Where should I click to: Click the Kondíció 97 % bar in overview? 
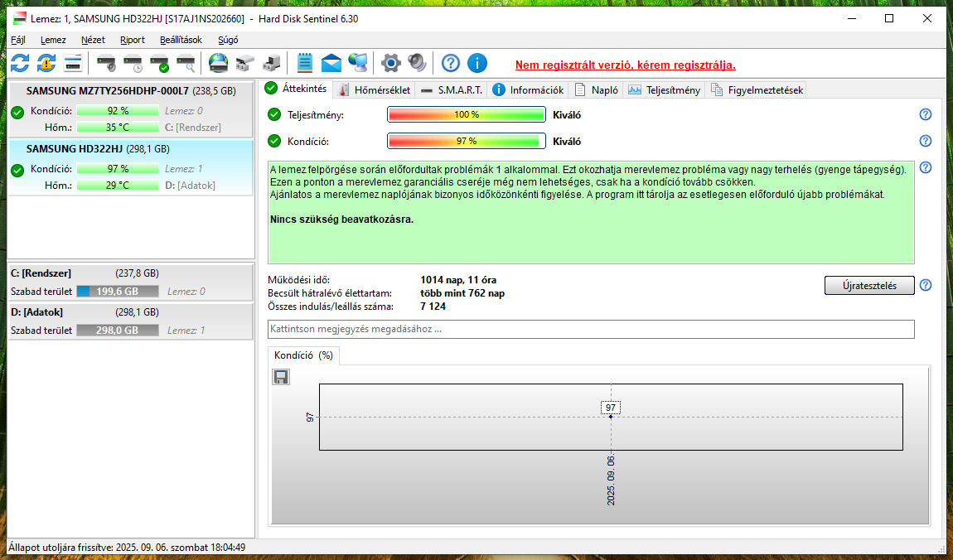pos(467,141)
